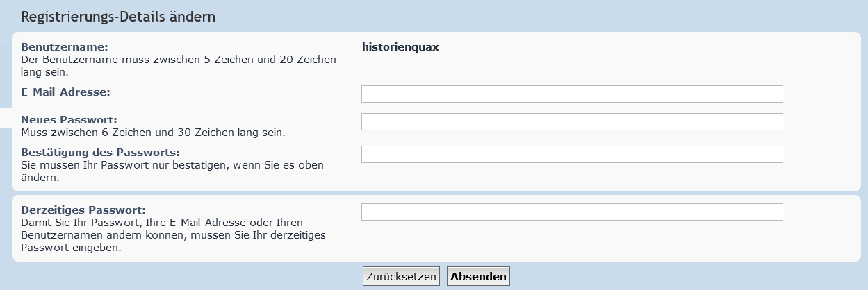Select the Bestätigung des Passworts field

pyautogui.click(x=572, y=154)
